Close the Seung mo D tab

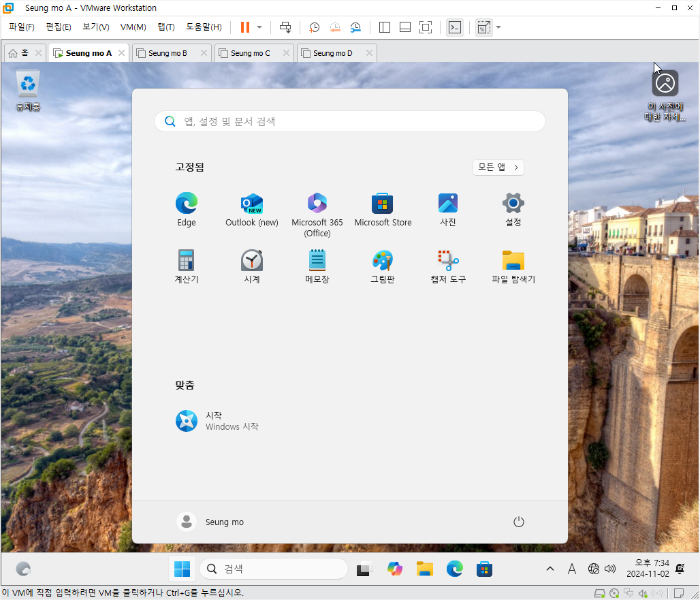tap(369, 53)
